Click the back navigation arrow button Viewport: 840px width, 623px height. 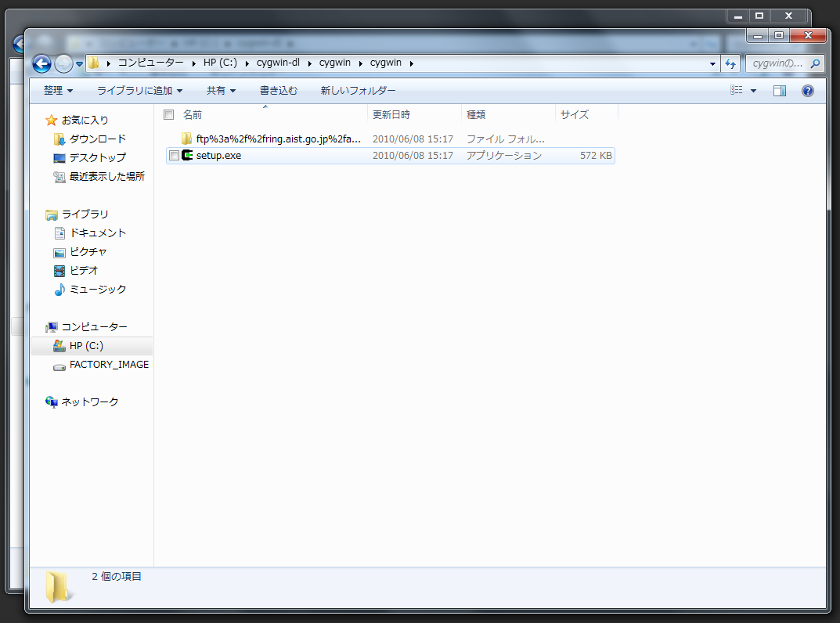click(42, 63)
